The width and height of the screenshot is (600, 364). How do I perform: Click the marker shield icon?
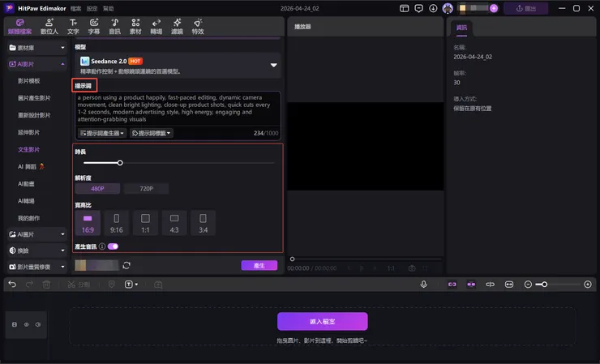111,285
